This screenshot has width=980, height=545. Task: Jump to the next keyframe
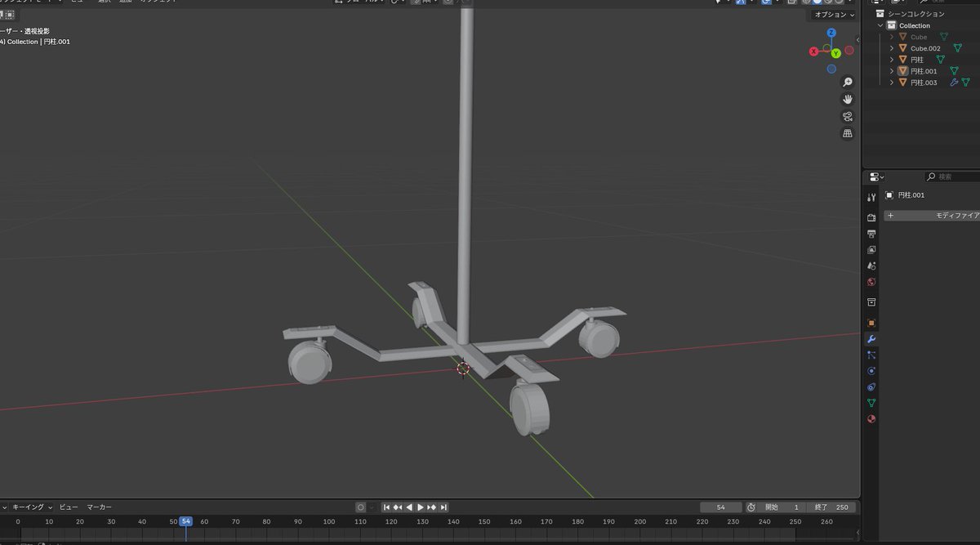(x=432, y=507)
